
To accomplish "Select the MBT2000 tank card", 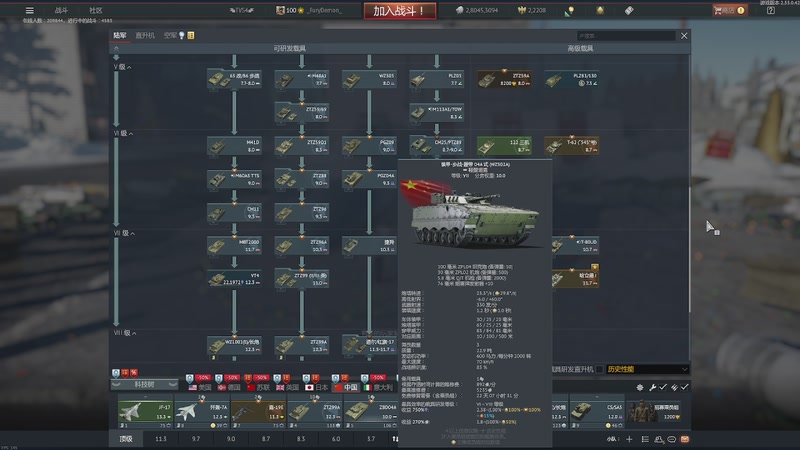I will [x=234, y=245].
